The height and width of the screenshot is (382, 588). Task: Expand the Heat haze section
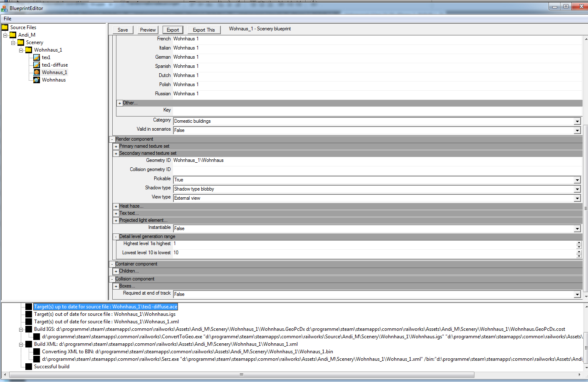116,206
